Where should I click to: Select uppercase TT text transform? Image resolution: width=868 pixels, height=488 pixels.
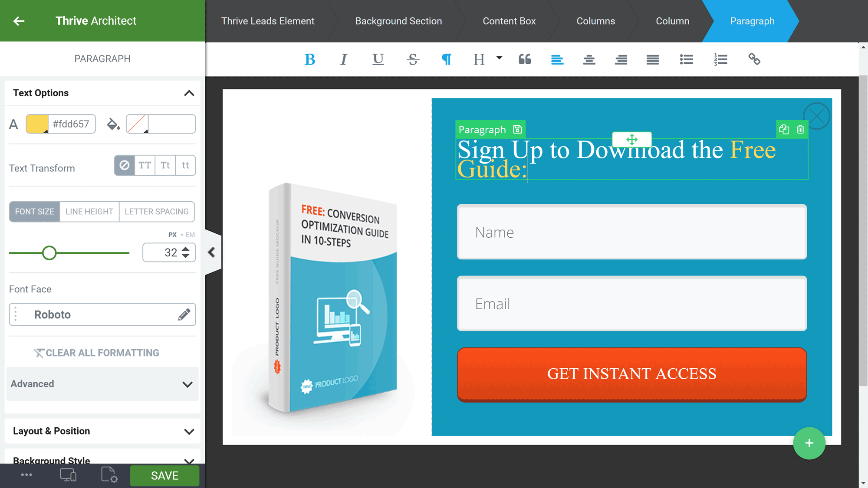(145, 165)
